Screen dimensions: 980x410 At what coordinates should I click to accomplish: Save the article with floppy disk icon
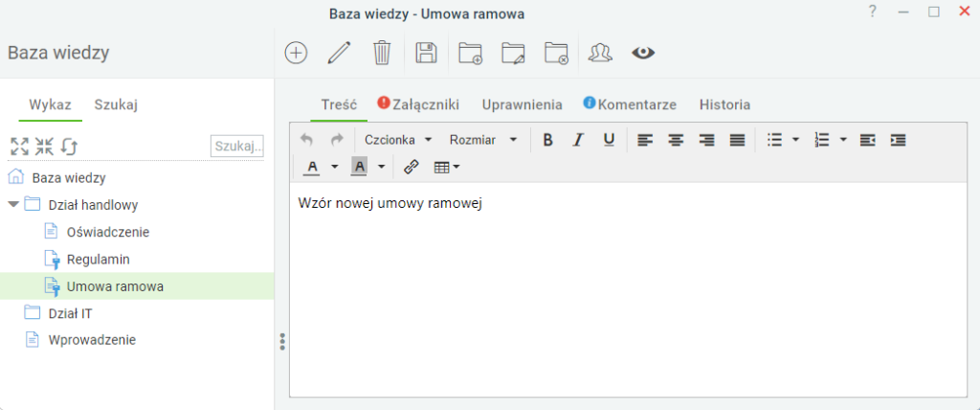pyautogui.click(x=426, y=53)
